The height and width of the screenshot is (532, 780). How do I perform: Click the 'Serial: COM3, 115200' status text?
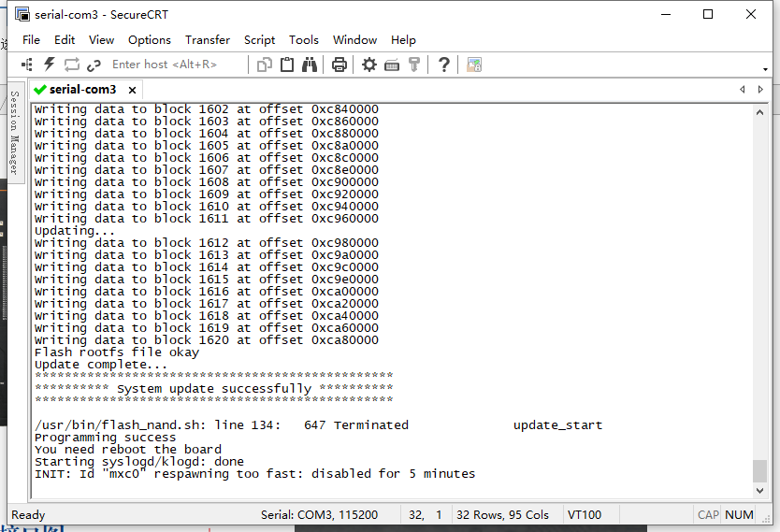[x=319, y=514]
